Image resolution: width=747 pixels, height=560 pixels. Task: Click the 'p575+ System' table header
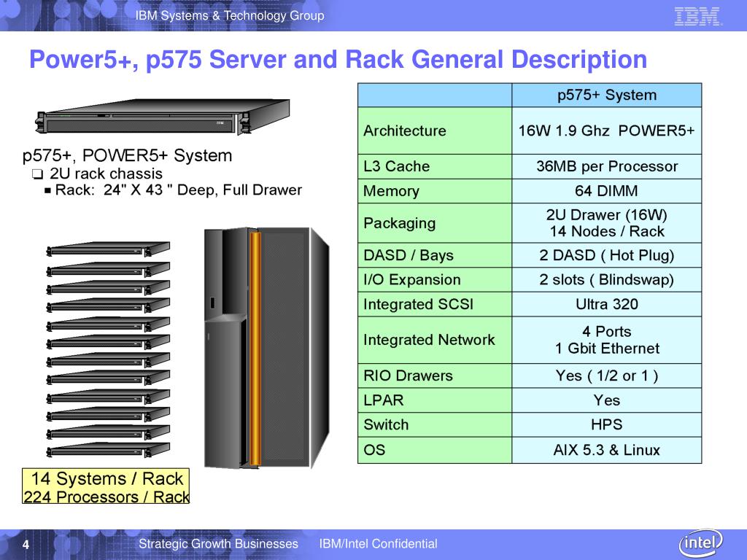pos(607,95)
